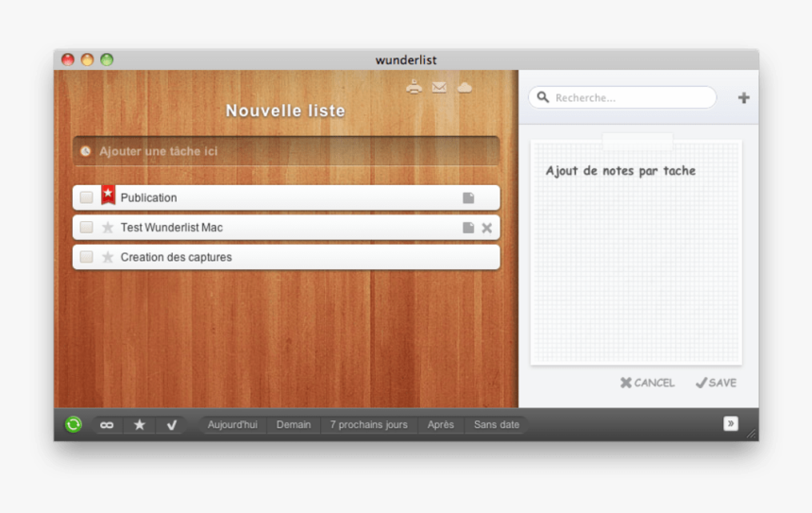
Task: Grab the window resize handle corner
Action: [x=752, y=435]
